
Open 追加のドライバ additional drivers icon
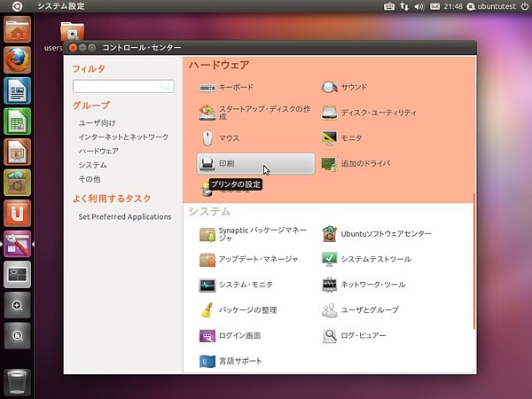[329, 164]
